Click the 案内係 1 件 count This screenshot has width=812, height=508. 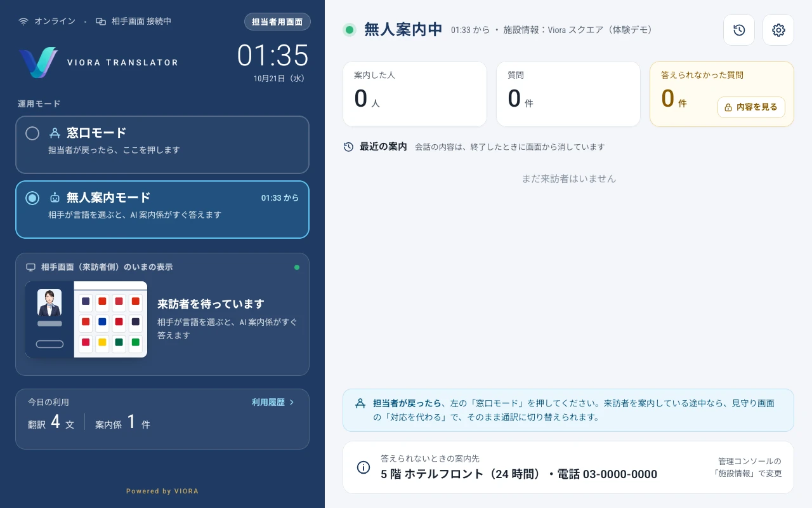click(x=122, y=422)
